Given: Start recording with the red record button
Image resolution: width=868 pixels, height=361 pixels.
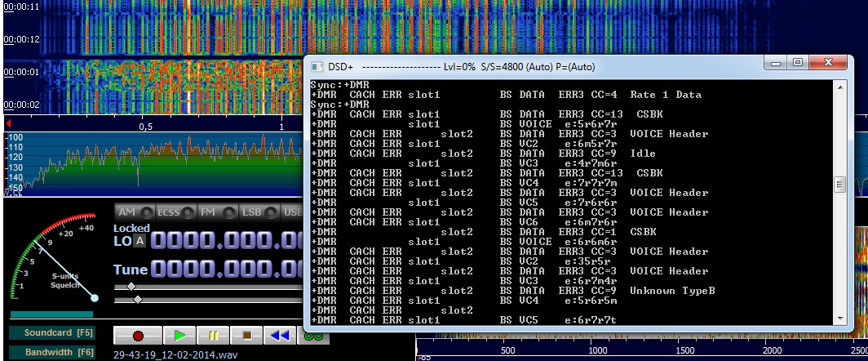Looking at the screenshot, I should 138,336.
